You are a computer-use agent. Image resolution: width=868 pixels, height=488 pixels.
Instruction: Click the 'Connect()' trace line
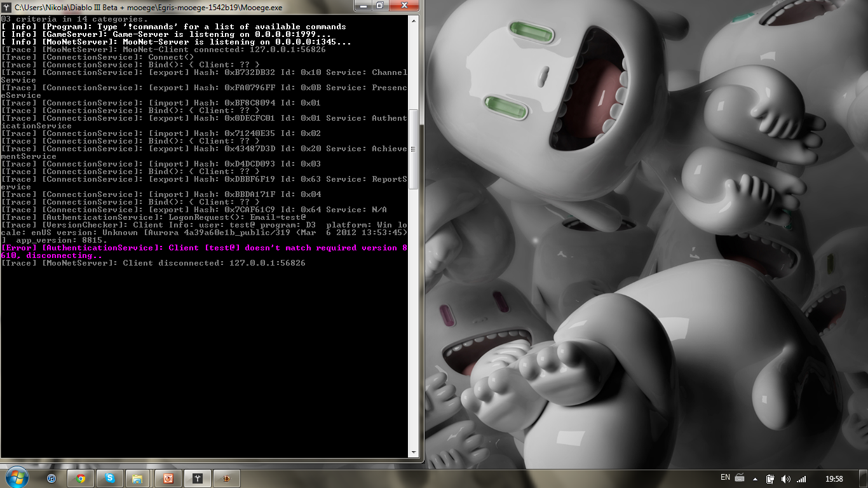97,57
